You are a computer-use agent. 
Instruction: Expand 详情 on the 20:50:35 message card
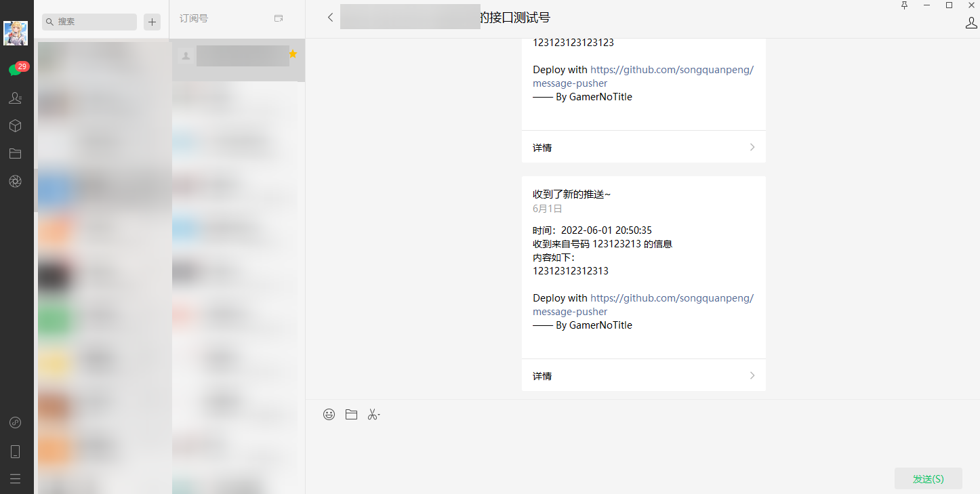(643, 376)
